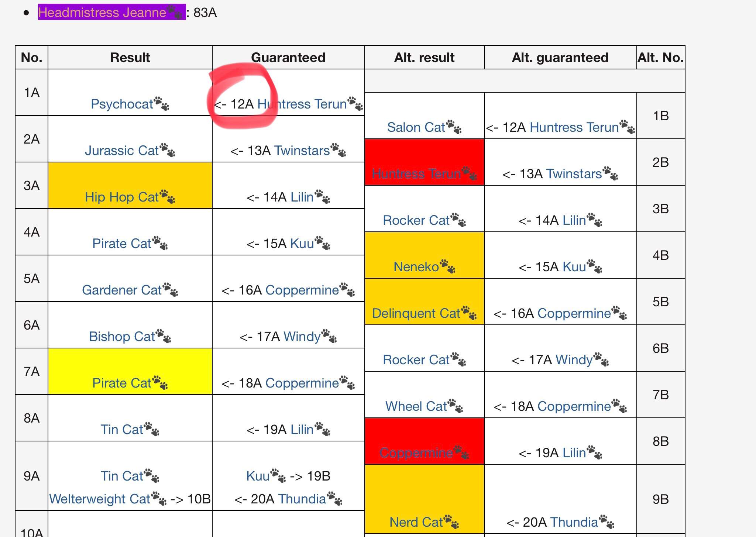Open Twinstars link in 2B Alt. guaranteed
The image size is (756, 537).
pos(574,174)
